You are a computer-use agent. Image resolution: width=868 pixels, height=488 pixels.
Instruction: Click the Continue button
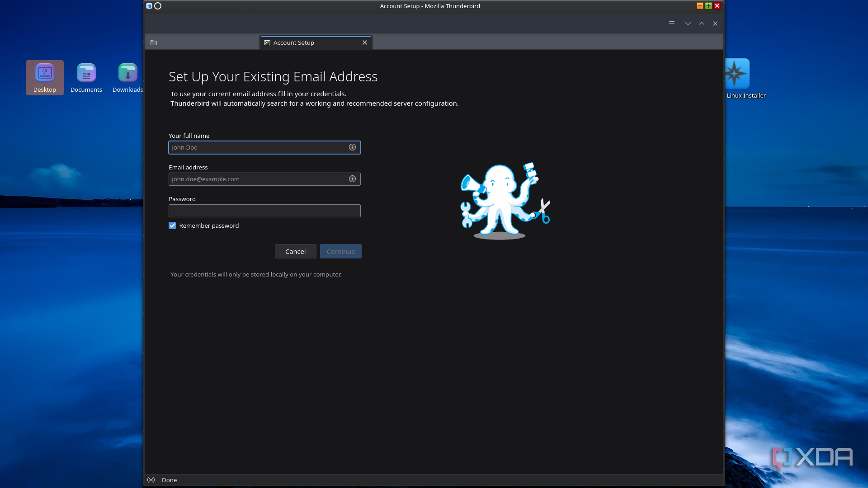click(x=341, y=251)
